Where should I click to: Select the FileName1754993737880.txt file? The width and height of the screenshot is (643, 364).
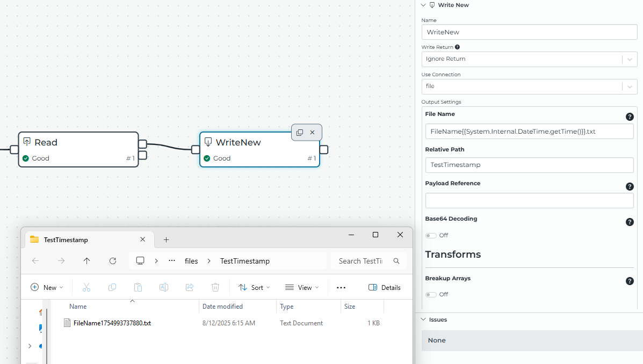tap(112, 323)
